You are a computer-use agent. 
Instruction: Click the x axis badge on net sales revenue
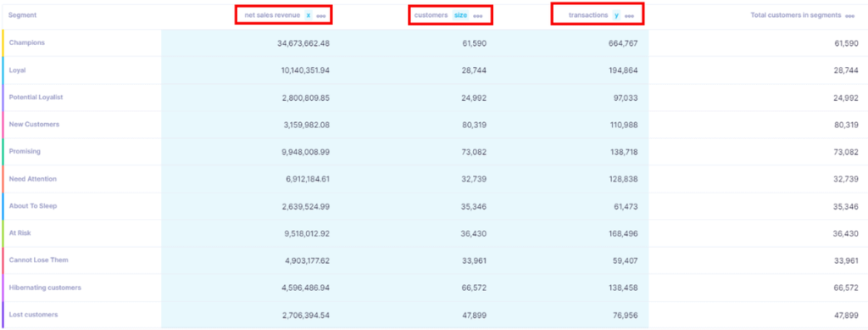tap(309, 15)
